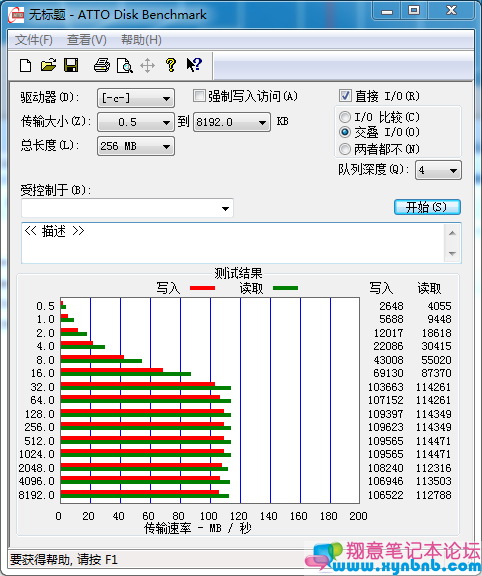This screenshot has height=576, width=482.
Task: Open the 查看(V) menu
Action: click(x=87, y=40)
